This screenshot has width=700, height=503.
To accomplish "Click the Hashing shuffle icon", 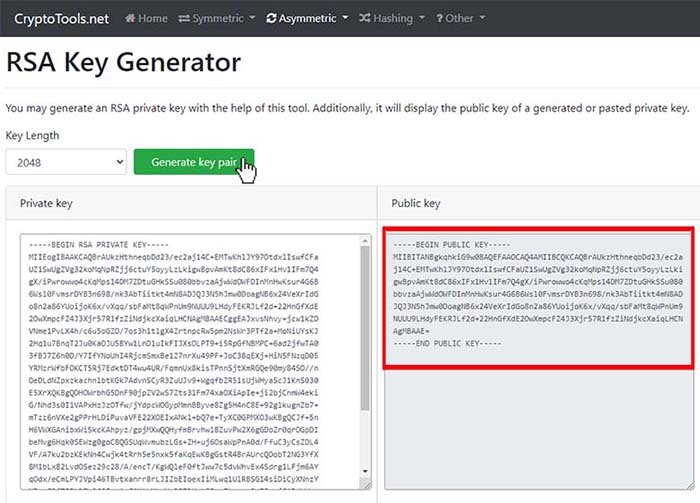I will point(364,18).
